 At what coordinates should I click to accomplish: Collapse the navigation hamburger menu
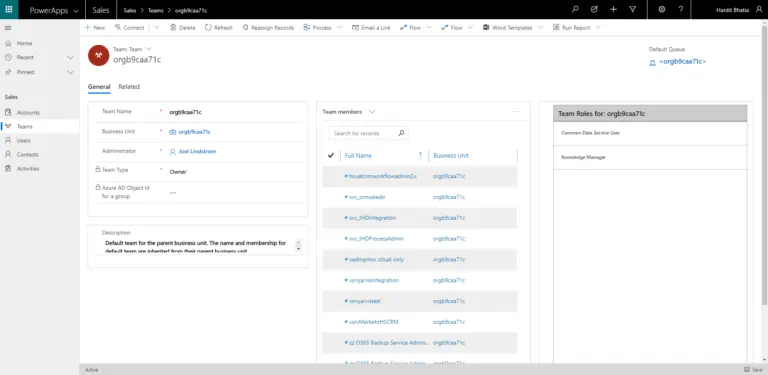tap(8, 28)
